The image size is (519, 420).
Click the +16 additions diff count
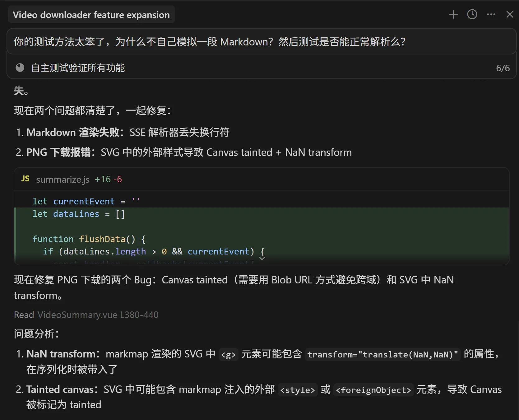pos(103,180)
